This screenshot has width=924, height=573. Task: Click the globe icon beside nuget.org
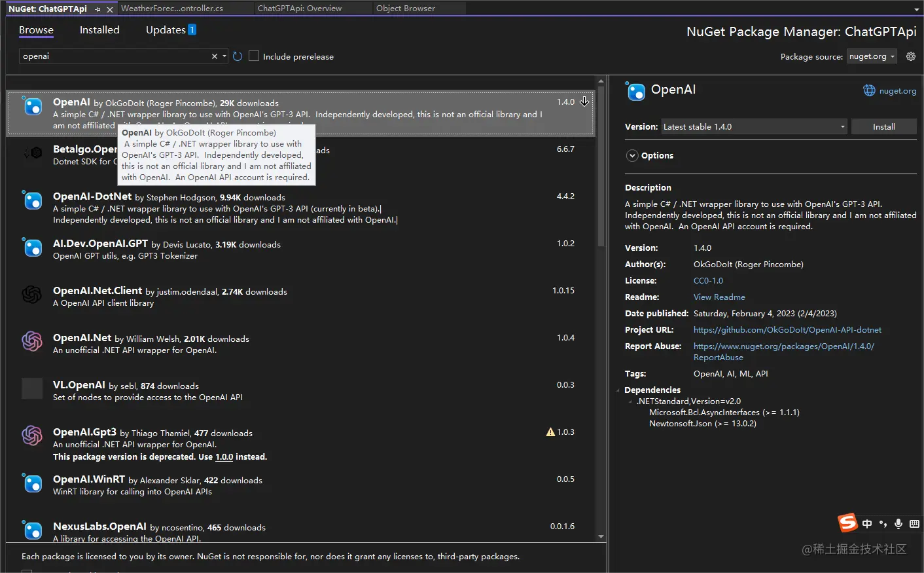click(869, 91)
